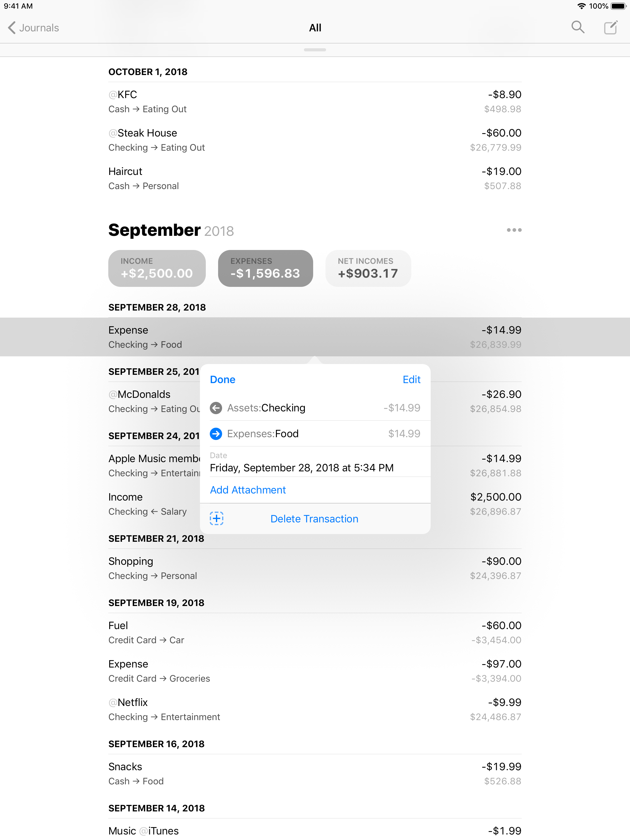This screenshot has height=840, width=630.
Task: Select the Net Incomes summary pill
Action: coord(368,268)
